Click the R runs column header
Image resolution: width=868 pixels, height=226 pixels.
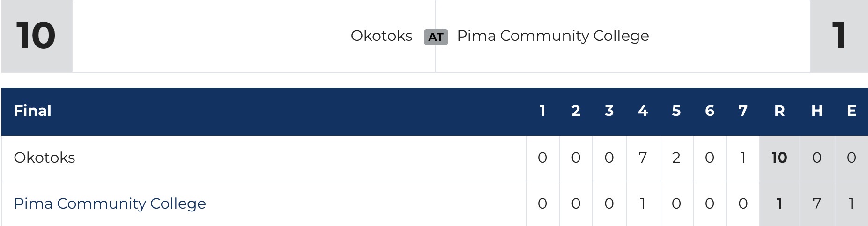[779, 111]
